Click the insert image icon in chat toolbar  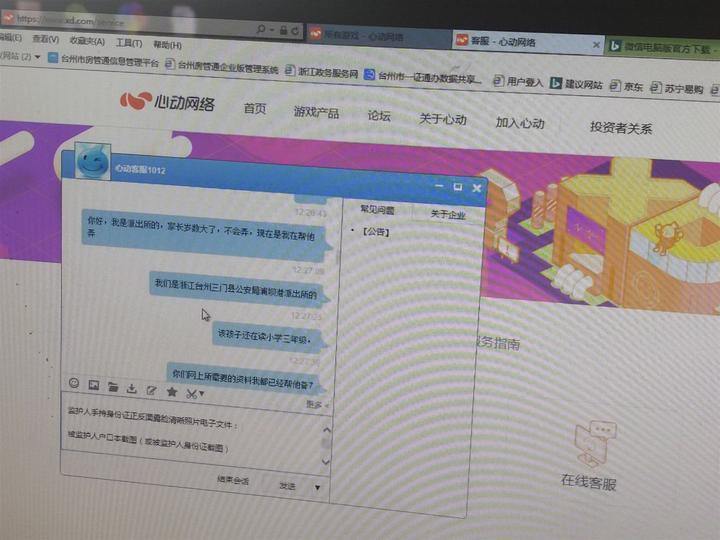[x=94, y=385]
